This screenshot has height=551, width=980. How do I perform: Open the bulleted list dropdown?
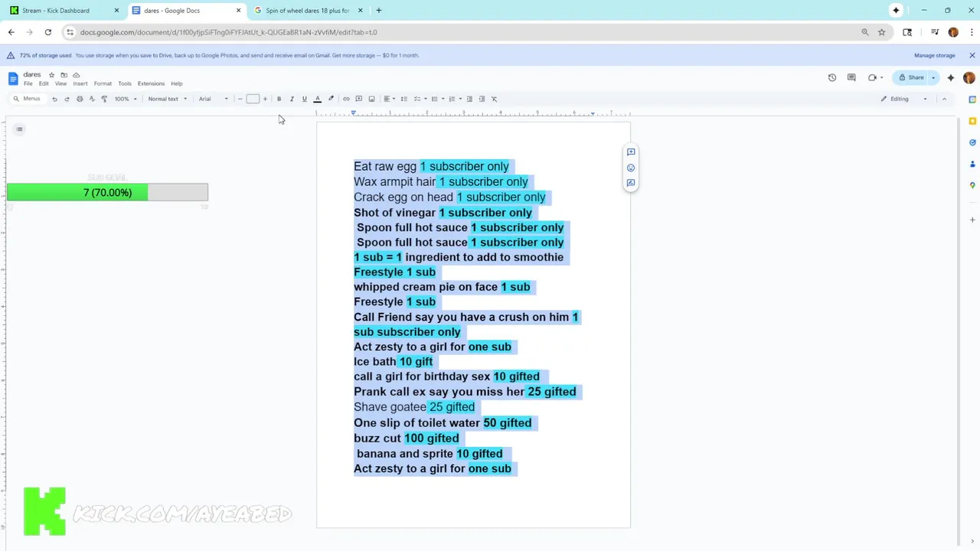coord(436,99)
